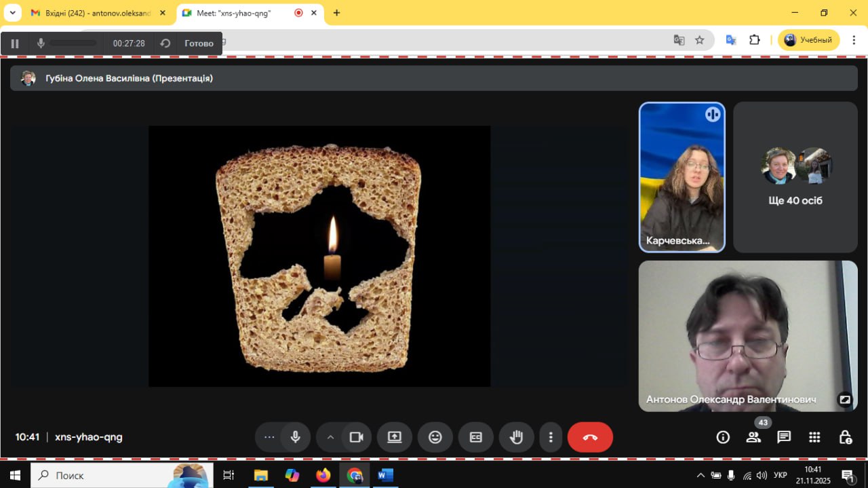Screen dimensions: 868x488
Task: Open the meeting chat icon
Action: (x=784, y=437)
